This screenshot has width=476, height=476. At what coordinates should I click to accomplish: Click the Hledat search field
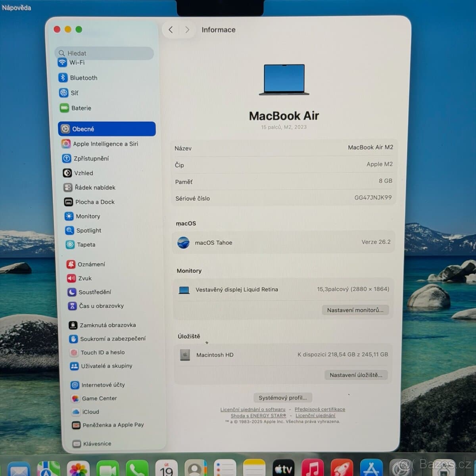pos(104,53)
